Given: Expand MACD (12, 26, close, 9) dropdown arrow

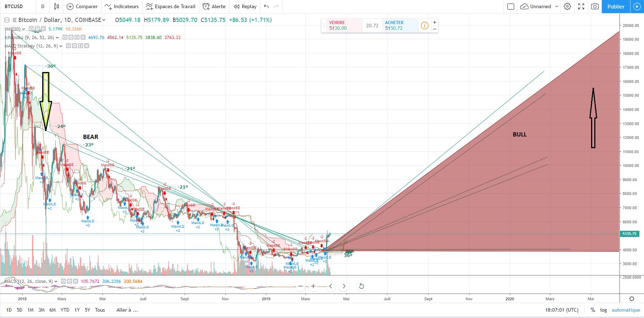Looking at the screenshot, I should tap(56, 281).
